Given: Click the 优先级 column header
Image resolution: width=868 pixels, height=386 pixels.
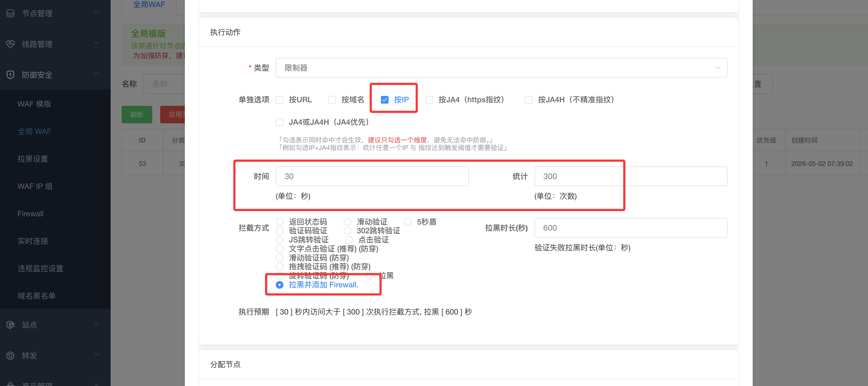Looking at the screenshot, I should [x=766, y=140].
